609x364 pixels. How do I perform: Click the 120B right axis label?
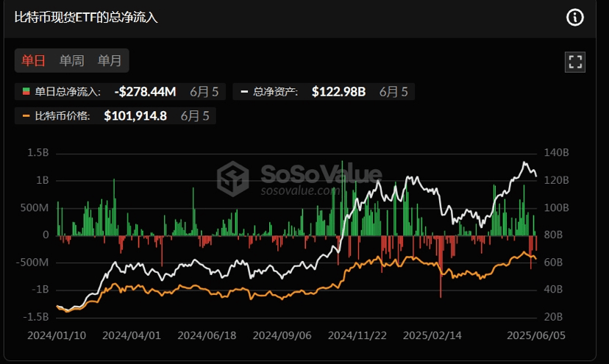point(556,180)
